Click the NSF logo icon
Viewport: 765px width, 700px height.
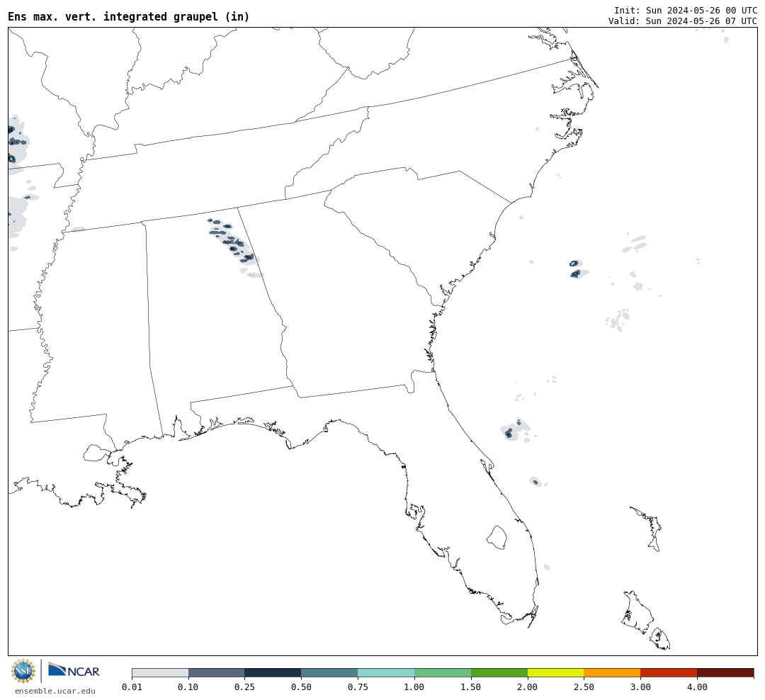[x=23, y=671]
